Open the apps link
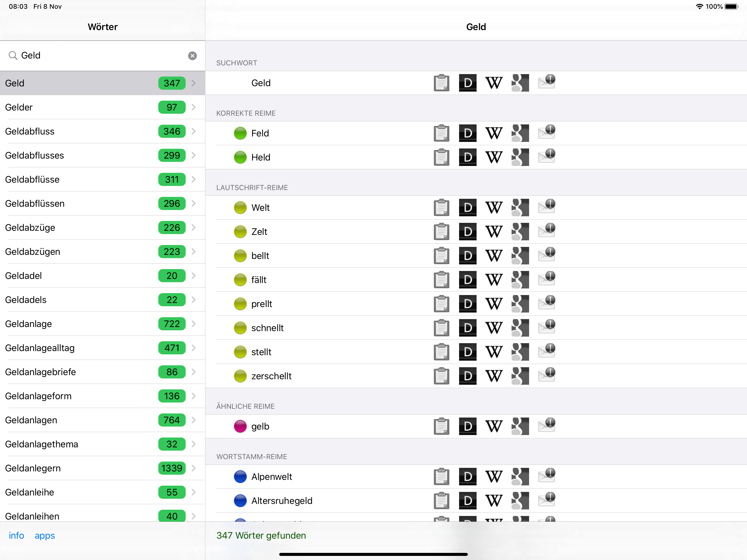Screen dimensions: 747x560 pyautogui.click(x=45, y=536)
